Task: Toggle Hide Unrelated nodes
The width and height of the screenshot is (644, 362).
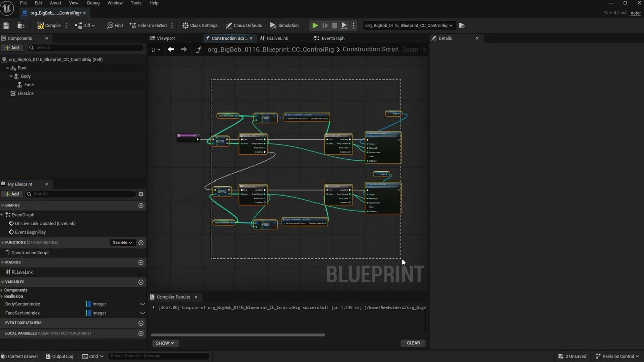Action: pyautogui.click(x=148, y=25)
